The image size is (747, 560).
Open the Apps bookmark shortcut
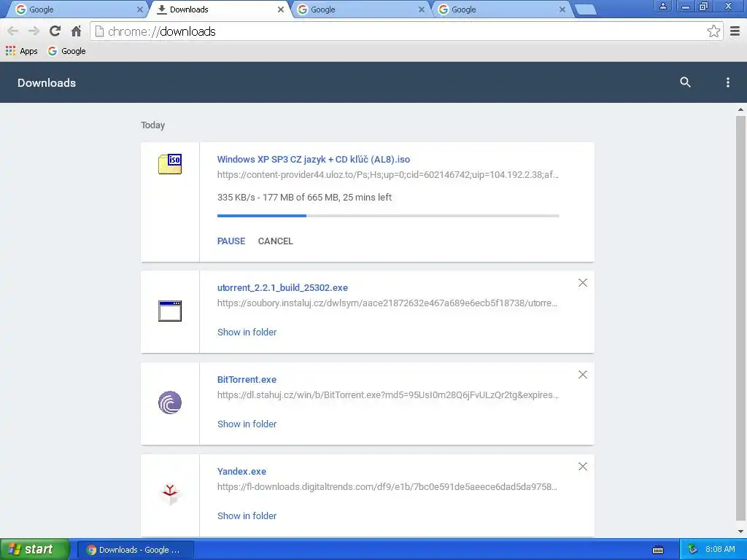tap(21, 51)
